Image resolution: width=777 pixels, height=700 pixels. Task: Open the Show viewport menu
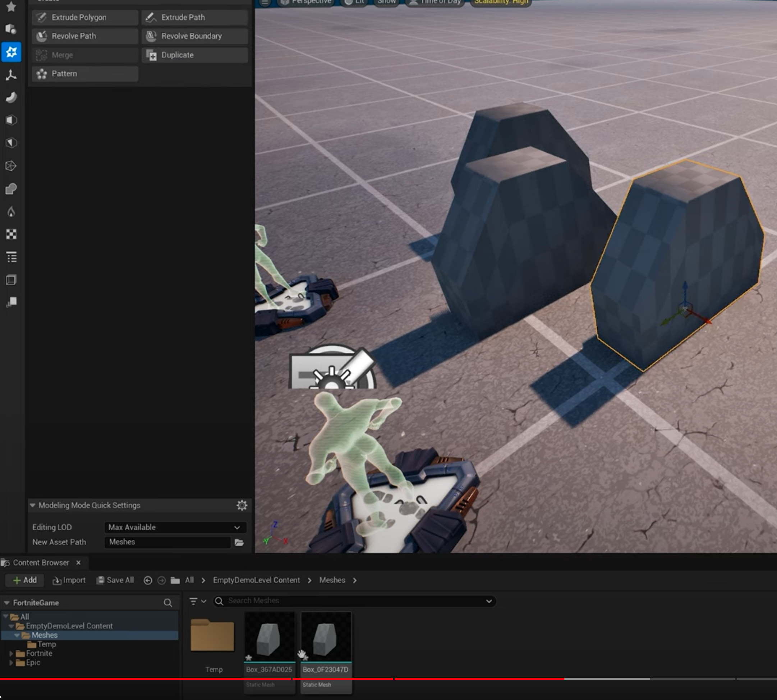pyautogui.click(x=386, y=2)
